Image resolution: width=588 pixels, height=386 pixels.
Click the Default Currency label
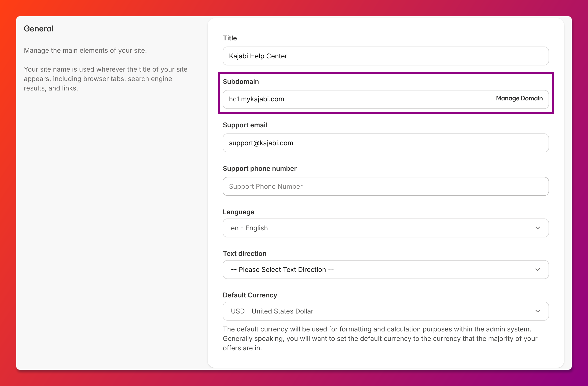tap(250, 295)
